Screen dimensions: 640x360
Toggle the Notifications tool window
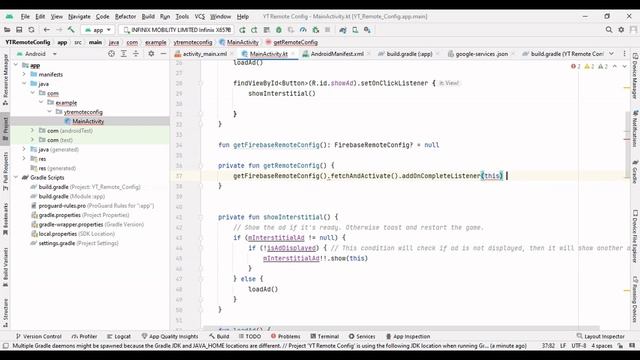(x=635, y=129)
